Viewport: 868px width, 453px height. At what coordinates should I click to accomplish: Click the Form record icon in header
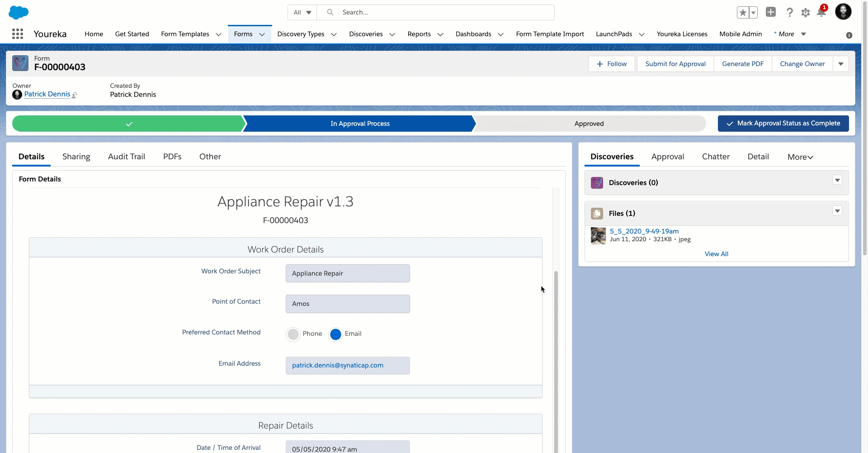pyautogui.click(x=20, y=63)
